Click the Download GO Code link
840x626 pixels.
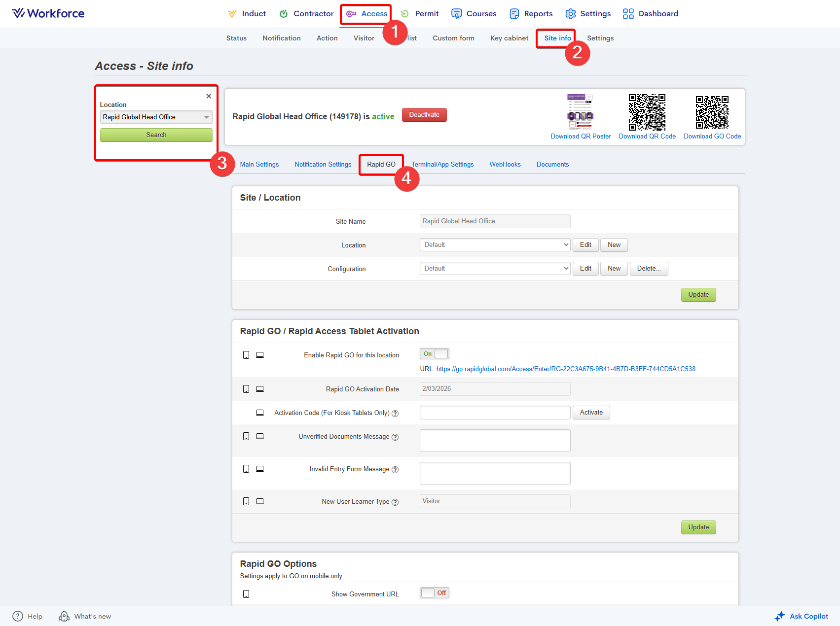coord(712,137)
